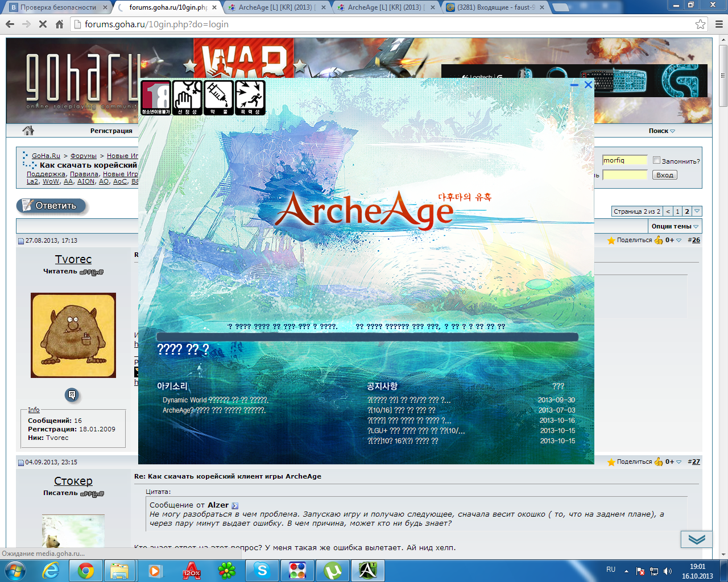Tick the Запомнить? checkbox
Screen dimensions: 728x582
[657, 160]
